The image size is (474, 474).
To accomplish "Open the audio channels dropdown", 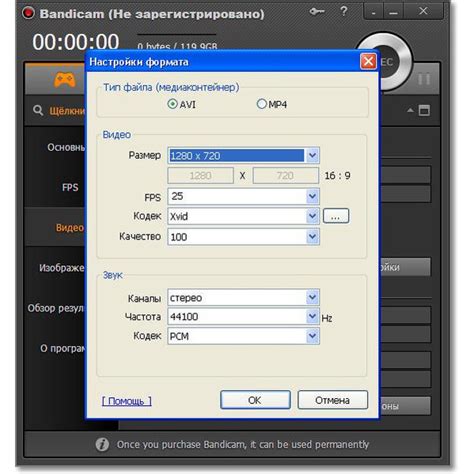I will (x=243, y=297).
